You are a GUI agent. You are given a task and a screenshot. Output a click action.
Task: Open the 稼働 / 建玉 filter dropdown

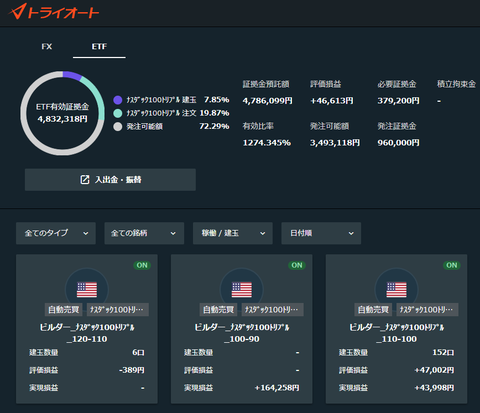[x=233, y=233]
